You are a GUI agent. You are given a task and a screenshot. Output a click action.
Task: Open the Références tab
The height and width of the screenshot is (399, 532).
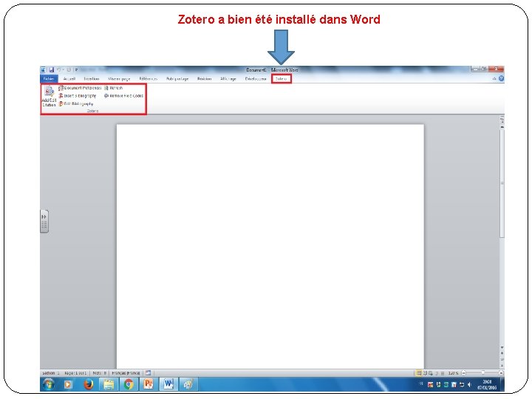click(149, 79)
